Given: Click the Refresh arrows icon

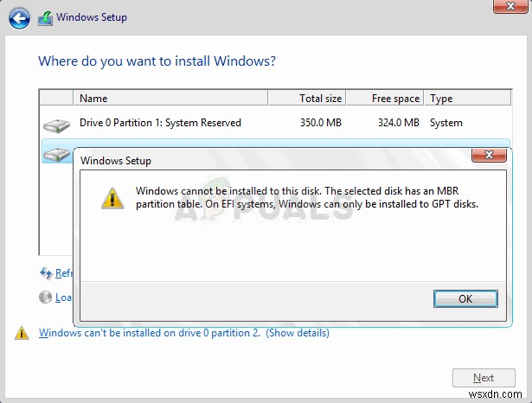Looking at the screenshot, I should click(46, 273).
